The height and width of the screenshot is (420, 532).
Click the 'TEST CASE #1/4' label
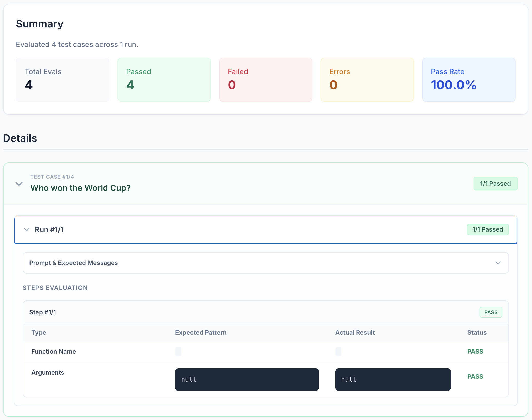[x=52, y=177]
